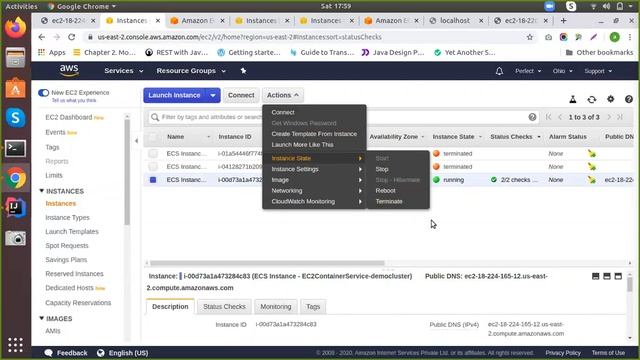This screenshot has width=640, height=360.
Task: Collapse the IMAGES sidebar section
Action: coord(42,318)
